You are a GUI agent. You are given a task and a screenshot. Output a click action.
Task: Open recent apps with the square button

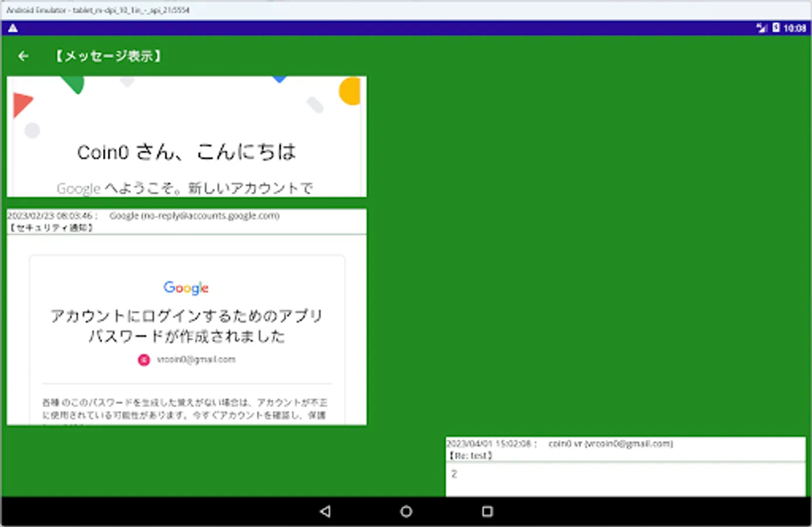pyautogui.click(x=487, y=511)
